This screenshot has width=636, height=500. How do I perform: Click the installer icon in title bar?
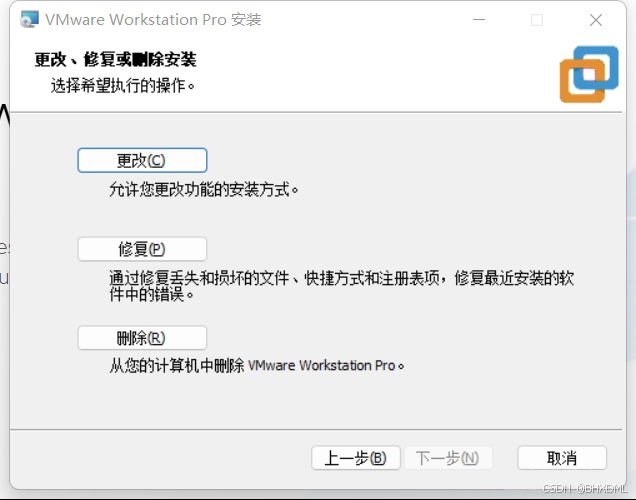coord(30,19)
